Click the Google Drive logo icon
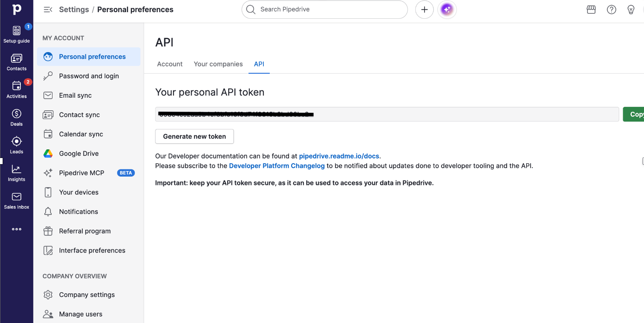The image size is (644, 323). coord(48,153)
